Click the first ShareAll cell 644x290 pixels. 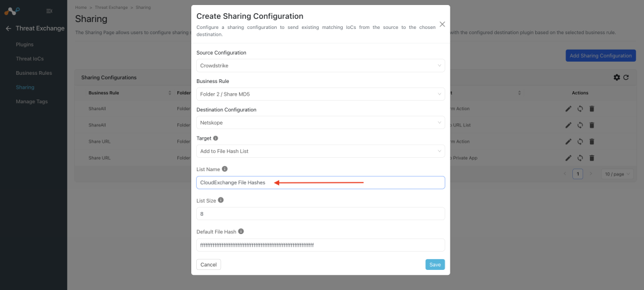[x=96, y=109]
